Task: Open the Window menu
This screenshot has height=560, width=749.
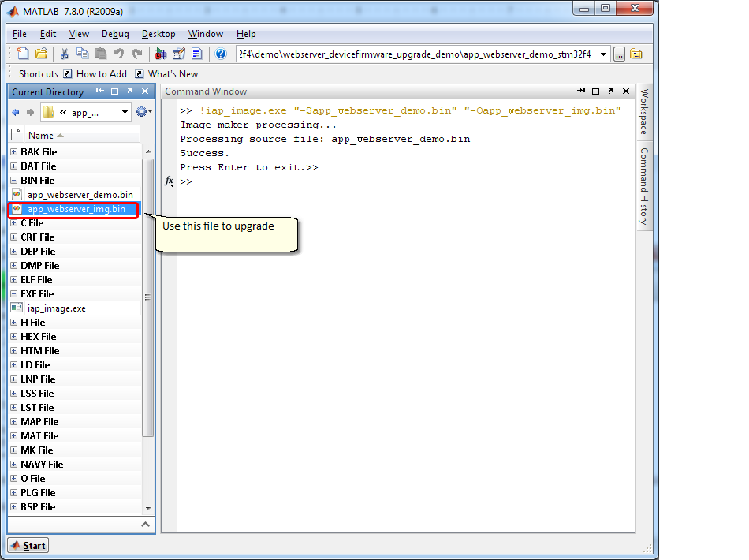Action: (x=206, y=34)
